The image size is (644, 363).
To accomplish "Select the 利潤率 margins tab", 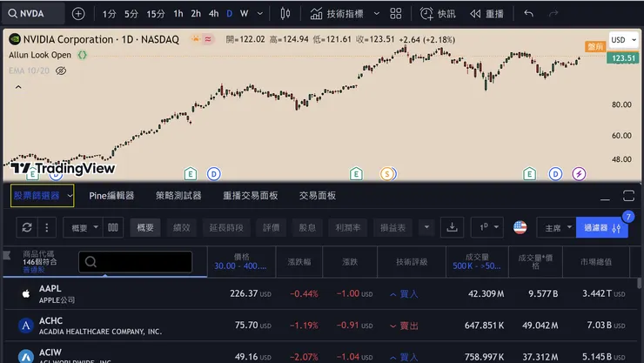I will pyautogui.click(x=348, y=227).
